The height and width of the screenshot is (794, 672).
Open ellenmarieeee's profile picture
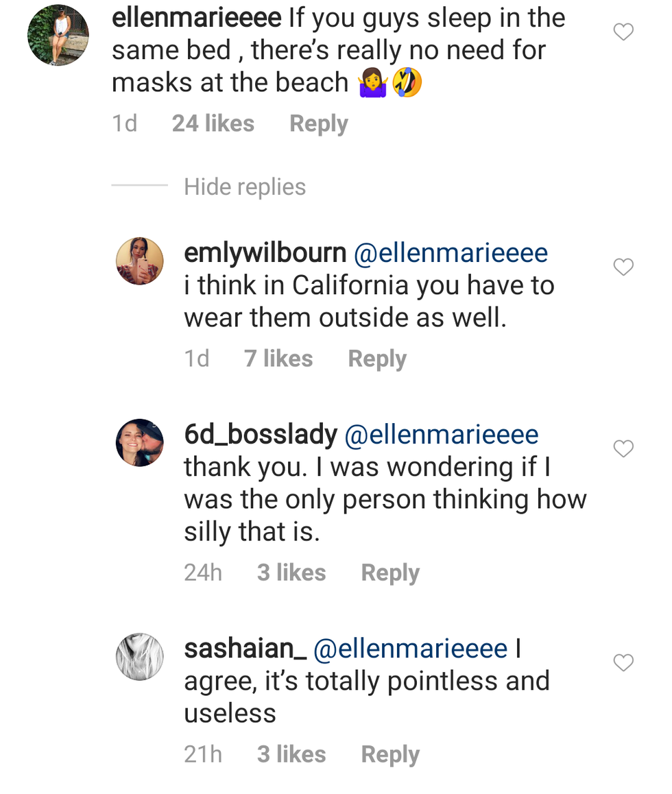(58, 35)
